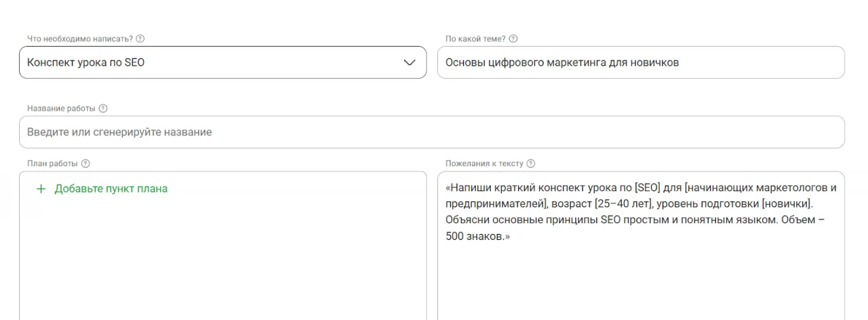Place cursor after "500 знаков.»" in the wishes text

(510, 237)
